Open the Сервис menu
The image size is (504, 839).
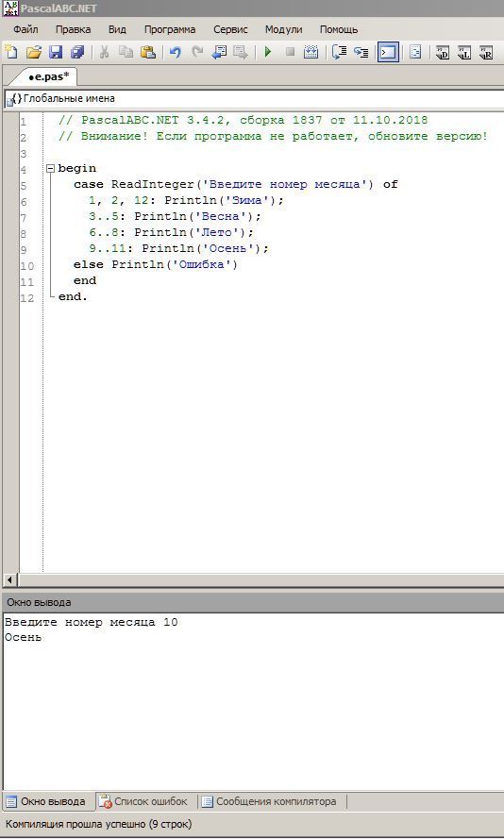click(230, 29)
